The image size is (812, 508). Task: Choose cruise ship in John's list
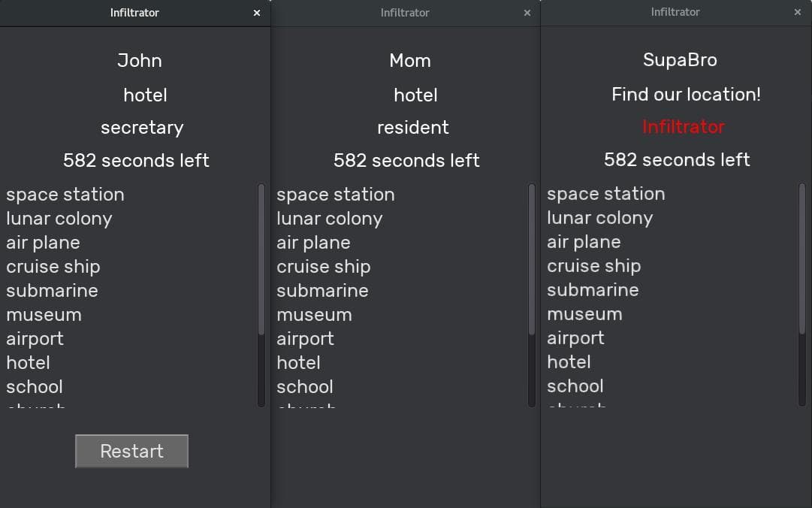tap(53, 267)
